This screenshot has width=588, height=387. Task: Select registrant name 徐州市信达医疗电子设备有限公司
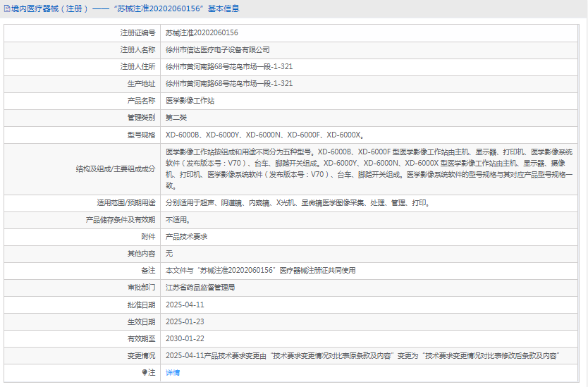217,49
